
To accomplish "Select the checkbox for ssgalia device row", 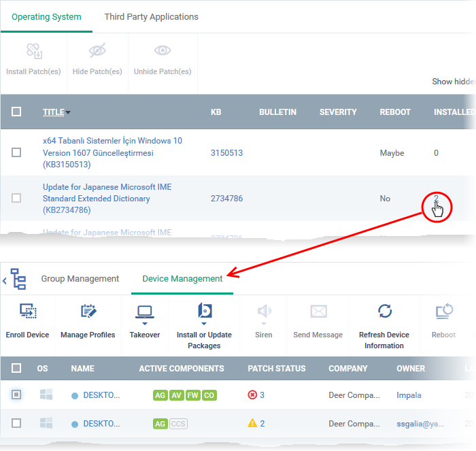I will click(16, 423).
